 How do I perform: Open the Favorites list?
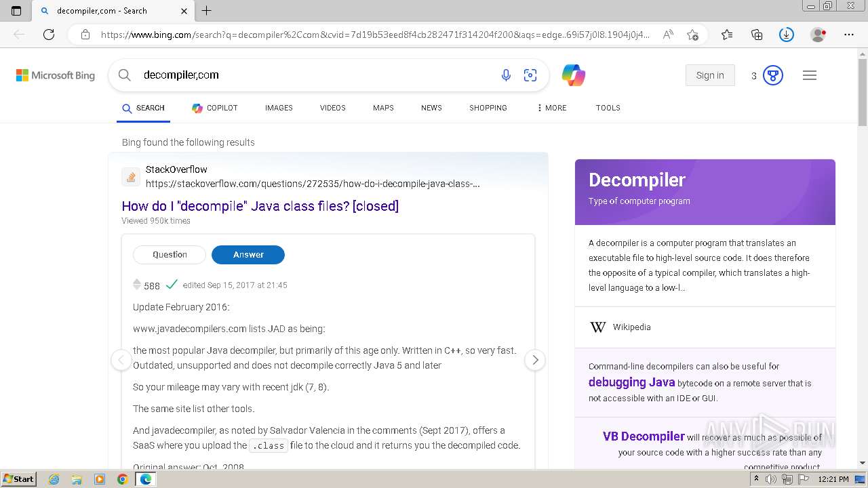tap(727, 35)
